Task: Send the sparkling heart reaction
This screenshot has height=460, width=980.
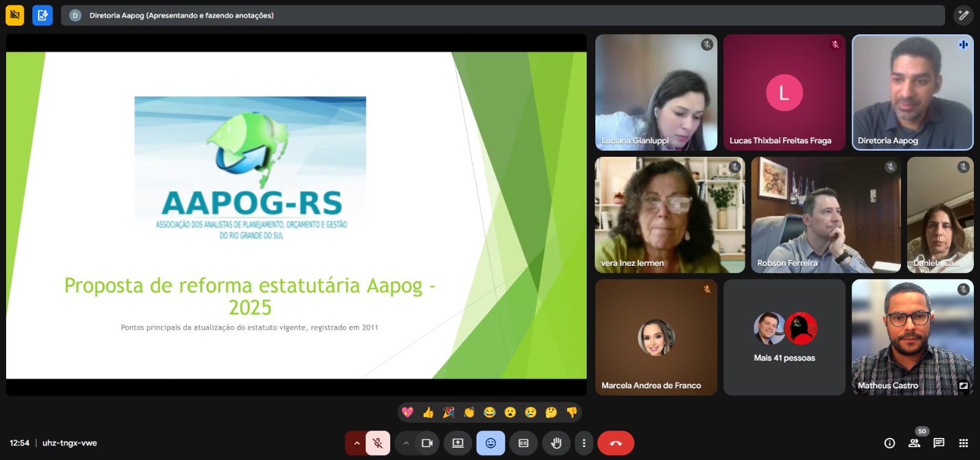Action: pyautogui.click(x=408, y=412)
